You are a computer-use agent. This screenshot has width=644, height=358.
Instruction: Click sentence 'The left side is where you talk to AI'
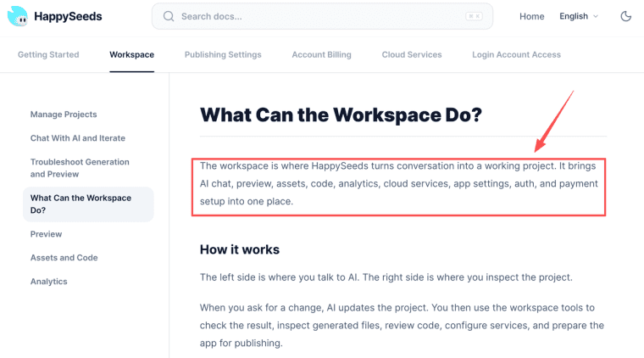(x=280, y=277)
